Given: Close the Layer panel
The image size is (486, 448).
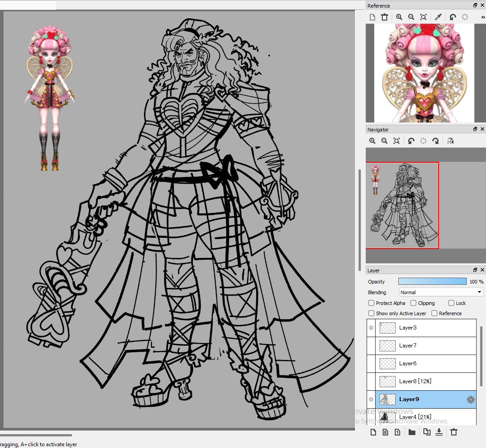Looking at the screenshot, I should point(482,270).
